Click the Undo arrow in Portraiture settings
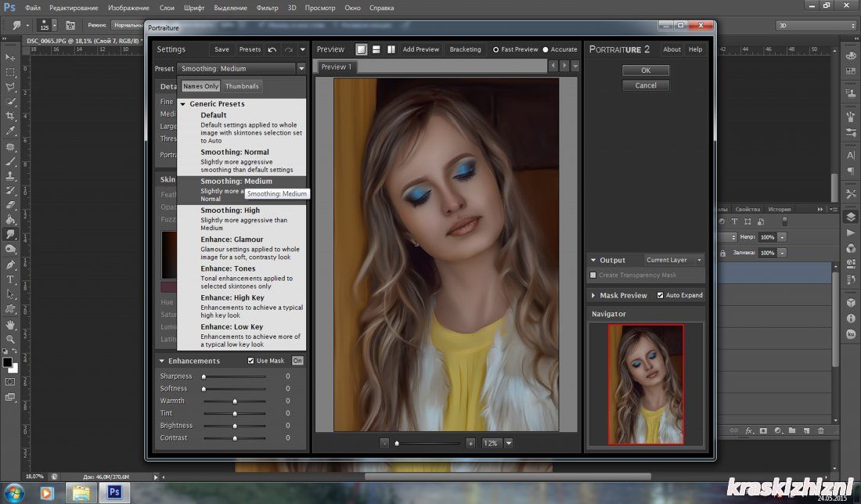The height and width of the screenshot is (504, 861). pyautogui.click(x=272, y=49)
